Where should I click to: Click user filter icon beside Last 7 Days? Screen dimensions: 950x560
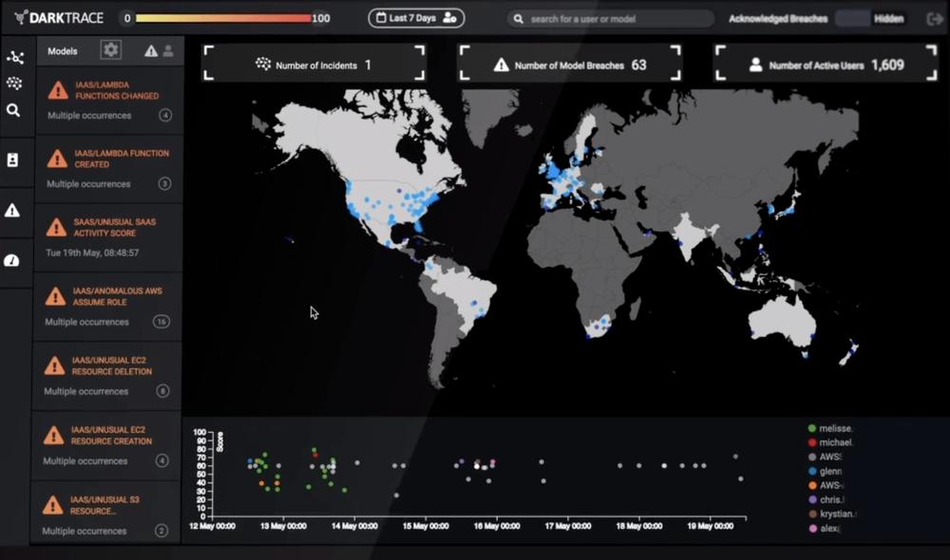[x=449, y=17]
